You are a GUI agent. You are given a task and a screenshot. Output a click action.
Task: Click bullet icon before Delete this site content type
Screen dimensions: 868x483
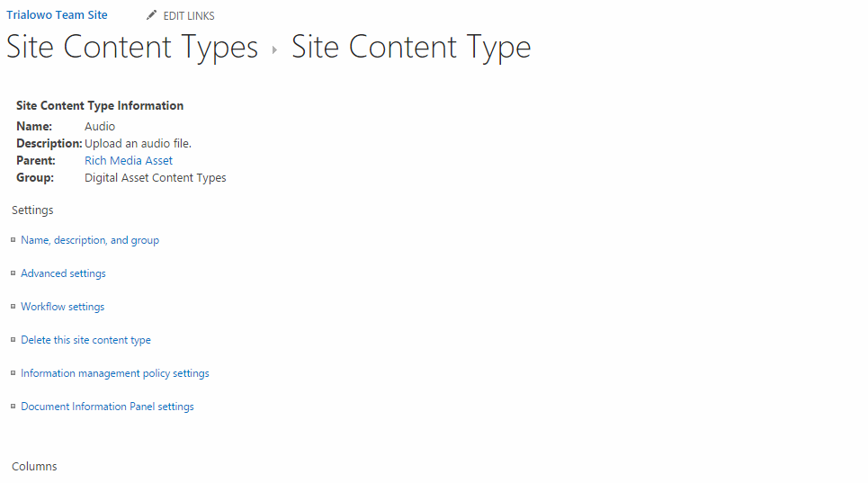[x=13, y=340]
